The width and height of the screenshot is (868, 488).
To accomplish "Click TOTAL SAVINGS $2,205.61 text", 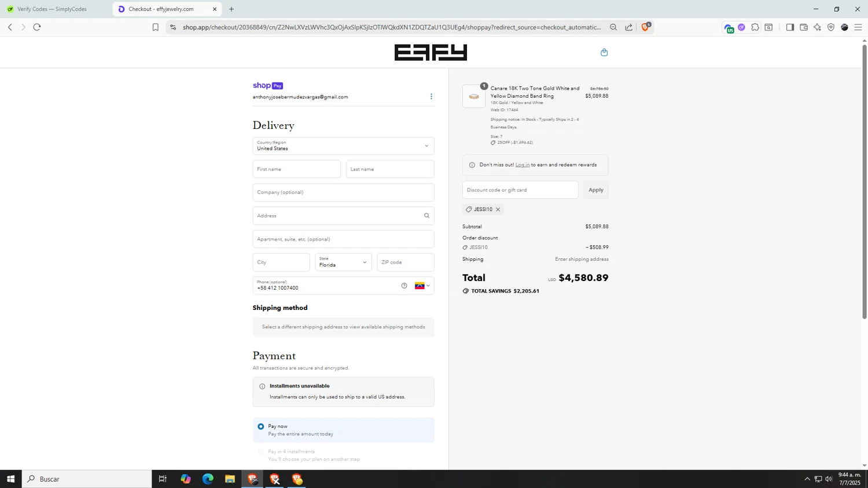I will (x=505, y=291).
